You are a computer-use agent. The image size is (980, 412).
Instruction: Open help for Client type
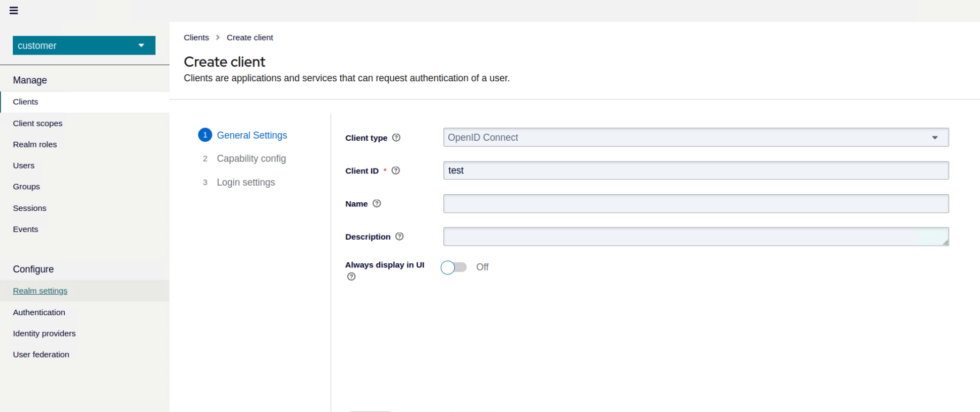pyautogui.click(x=396, y=138)
